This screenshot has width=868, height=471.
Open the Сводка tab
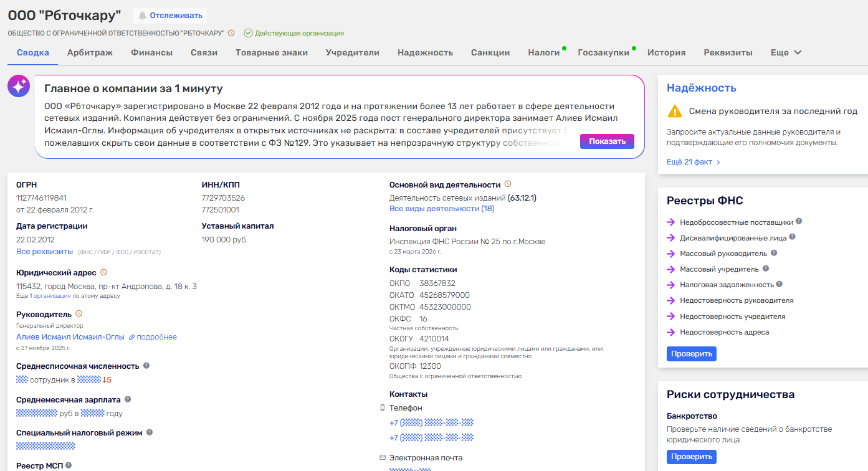point(33,52)
